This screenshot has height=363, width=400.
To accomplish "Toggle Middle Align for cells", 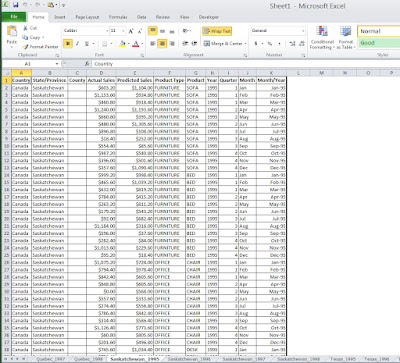I will pyautogui.click(x=162, y=31).
